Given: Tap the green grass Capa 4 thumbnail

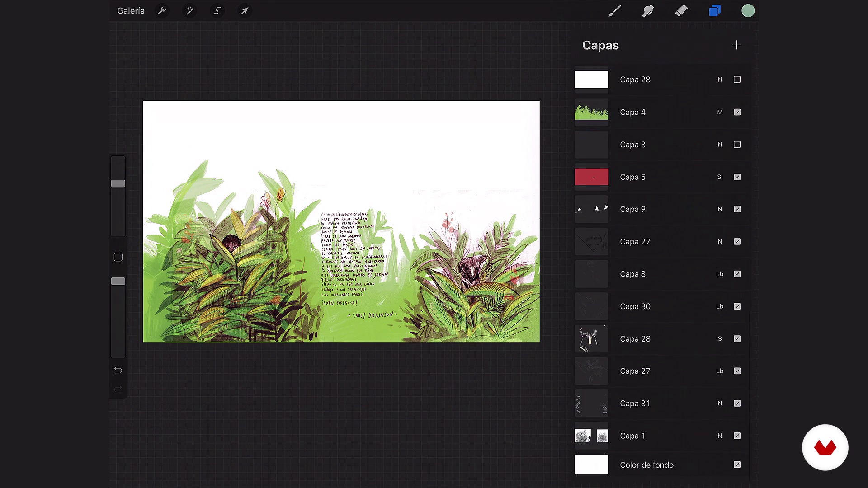Looking at the screenshot, I should pyautogui.click(x=591, y=112).
